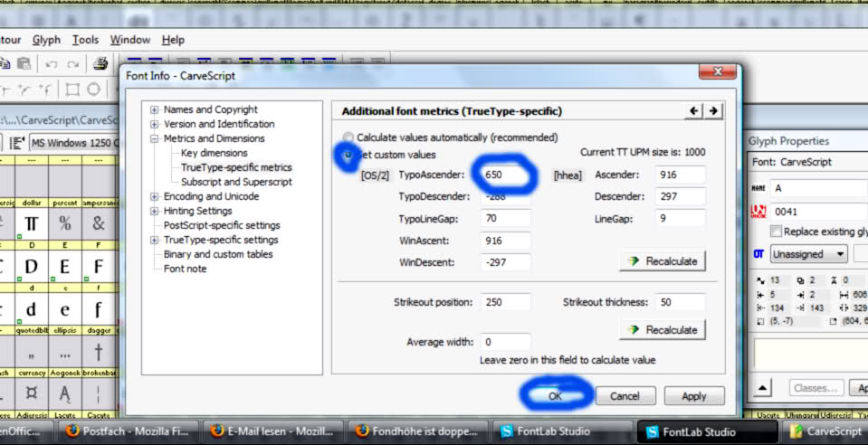The width and height of the screenshot is (868, 445).
Task: Open the Glyph menu
Action: point(46,40)
